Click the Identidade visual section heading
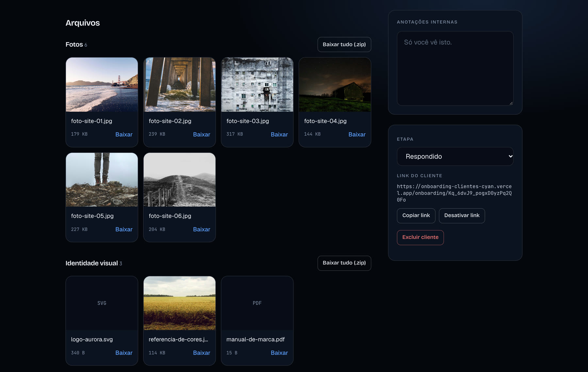 click(91, 263)
